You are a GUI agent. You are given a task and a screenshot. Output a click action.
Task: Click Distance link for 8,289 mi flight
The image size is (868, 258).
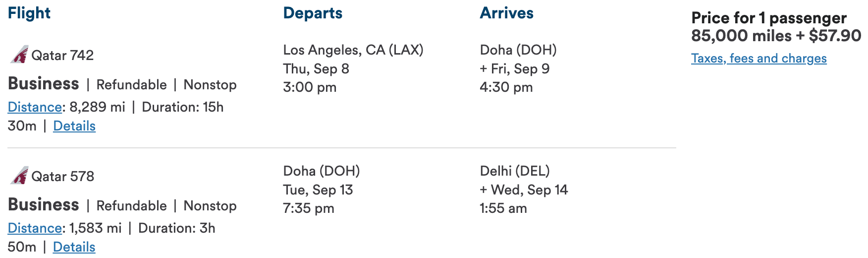coord(35,107)
